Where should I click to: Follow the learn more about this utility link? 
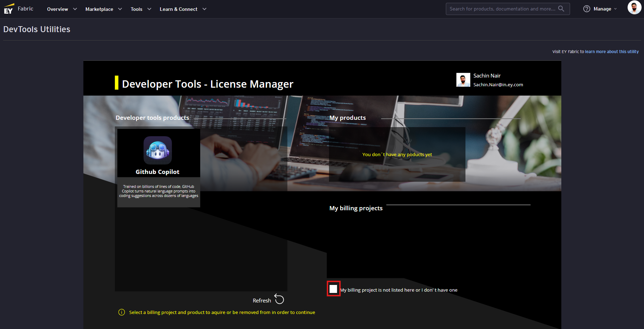click(x=612, y=52)
